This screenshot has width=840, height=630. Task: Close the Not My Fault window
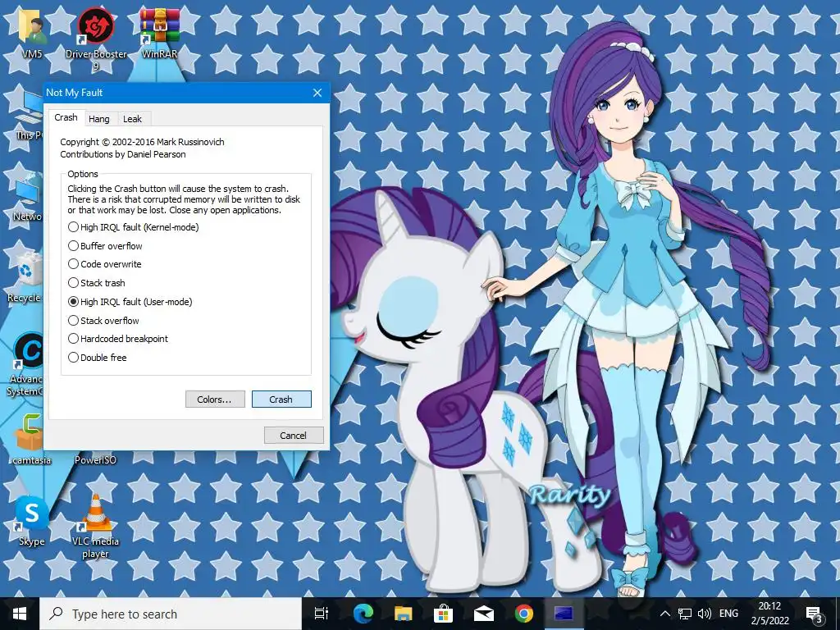tap(317, 93)
